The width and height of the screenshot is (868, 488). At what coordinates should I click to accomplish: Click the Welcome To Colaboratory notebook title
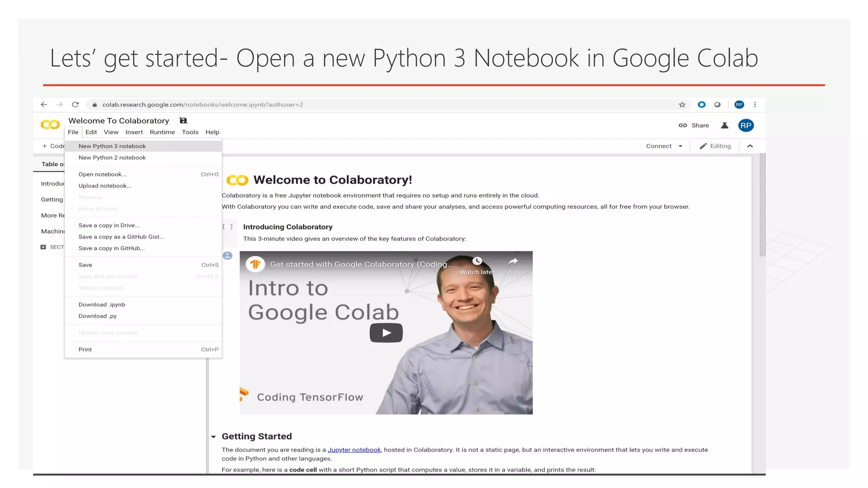(119, 121)
